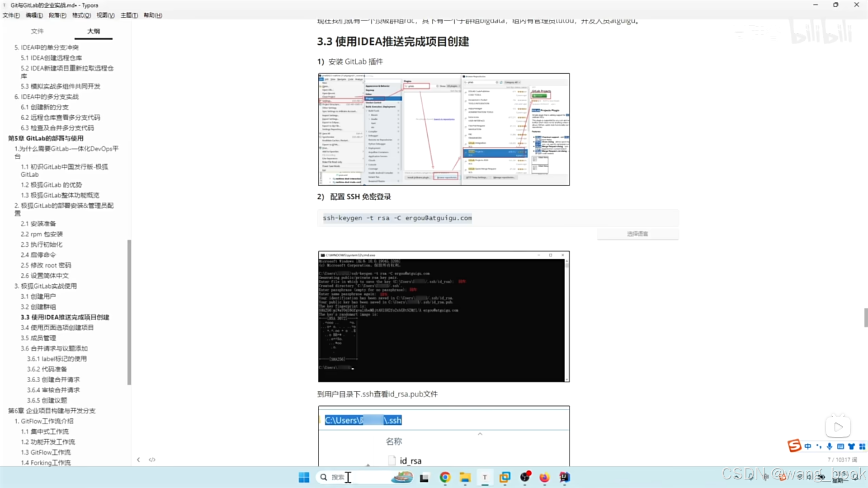Click the Typora icon in the taskbar
This screenshot has height=488, width=868.
[485, 477]
